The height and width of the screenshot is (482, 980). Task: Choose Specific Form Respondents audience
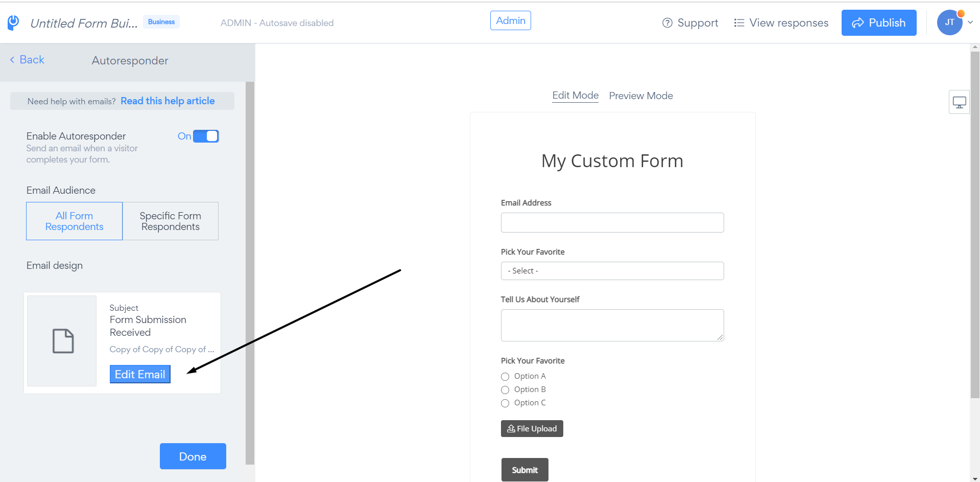(171, 221)
